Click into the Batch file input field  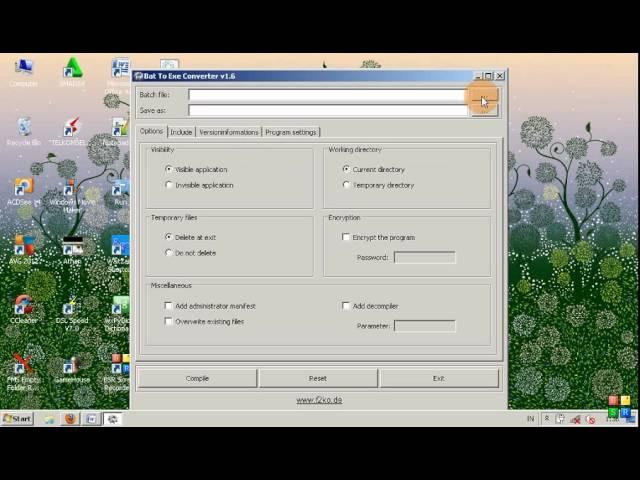pyautogui.click(x=327, y=95)
